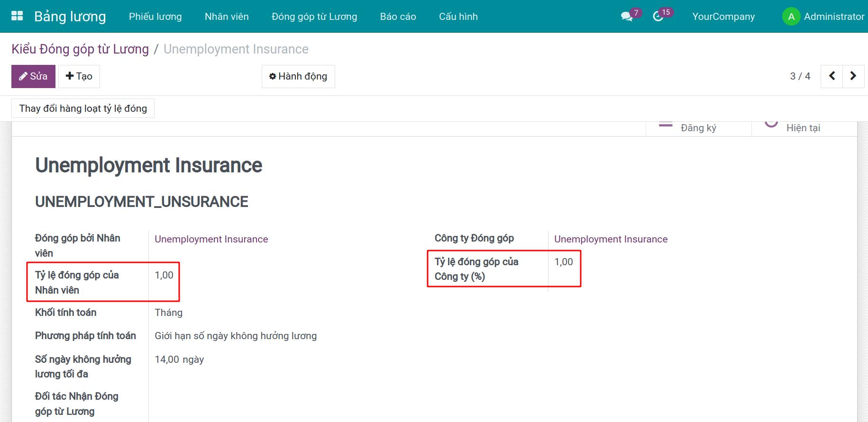Open the chat messages icon
Image resolution: width=868 pixels, height=422 pixels.
pos(627,17)
